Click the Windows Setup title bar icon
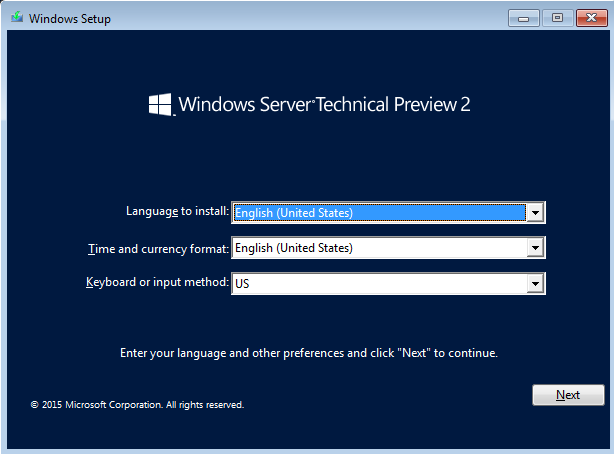 pos(17,17)
